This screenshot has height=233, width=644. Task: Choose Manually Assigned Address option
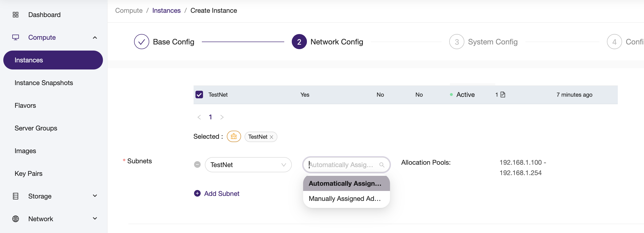[346, 198]
